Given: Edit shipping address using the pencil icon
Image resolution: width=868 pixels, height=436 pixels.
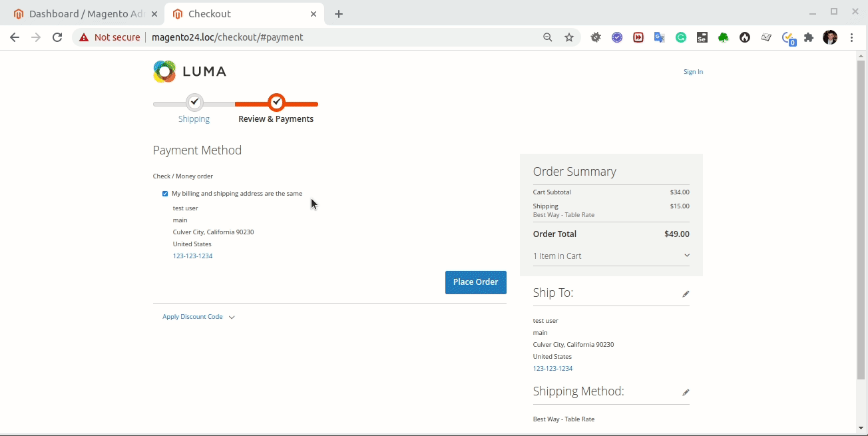Looking at the screenshot, I should [686, 294].
